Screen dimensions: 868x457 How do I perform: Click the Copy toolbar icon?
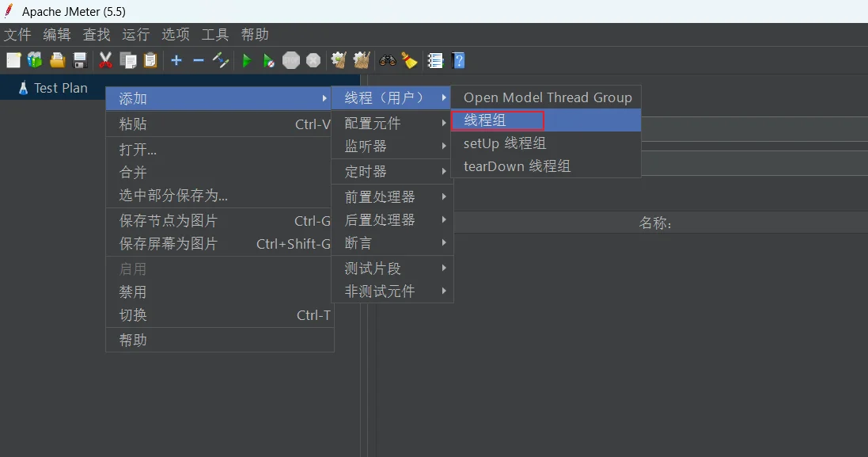(x=128, y=60)
